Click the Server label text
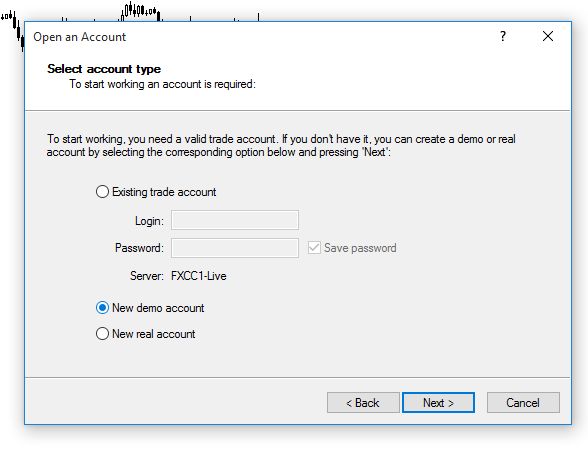588x449 pixels. pyautogui.click(x=147, y=276)
